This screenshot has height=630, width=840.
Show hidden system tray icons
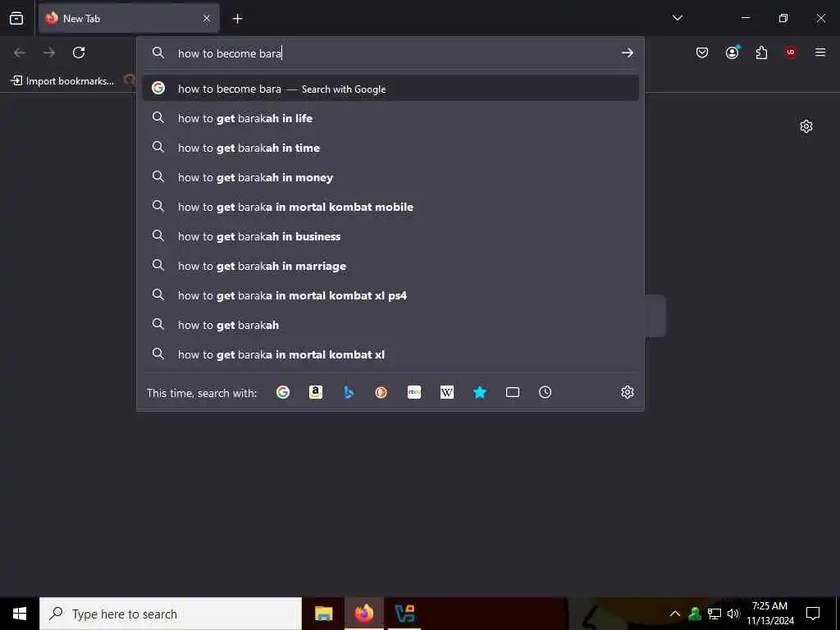click(x=675, y=614)
